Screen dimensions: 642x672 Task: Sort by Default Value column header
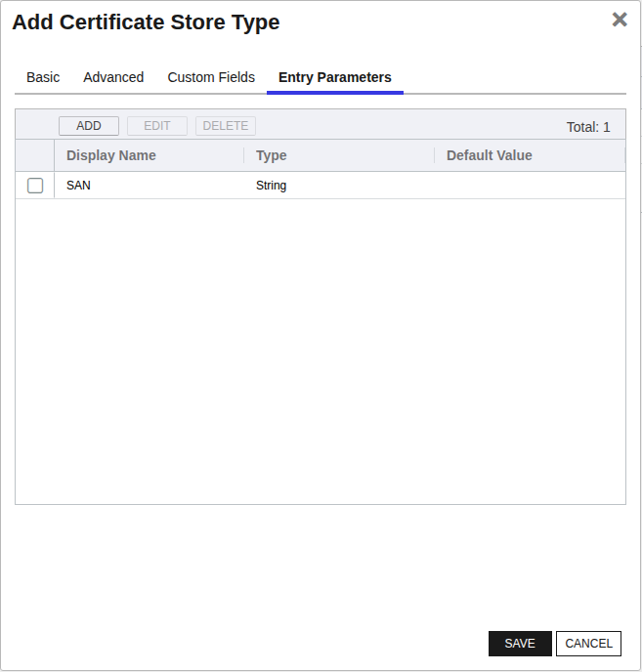(490, 155)
